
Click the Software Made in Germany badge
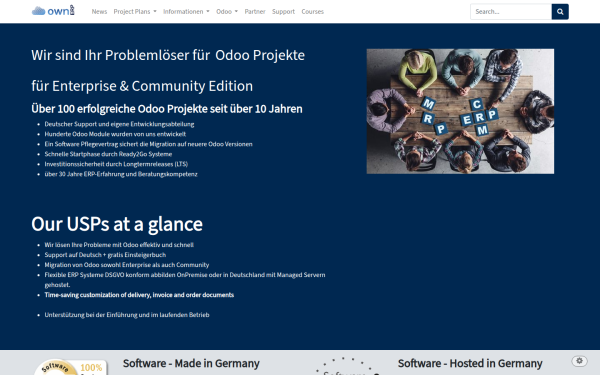click(71, 367)
